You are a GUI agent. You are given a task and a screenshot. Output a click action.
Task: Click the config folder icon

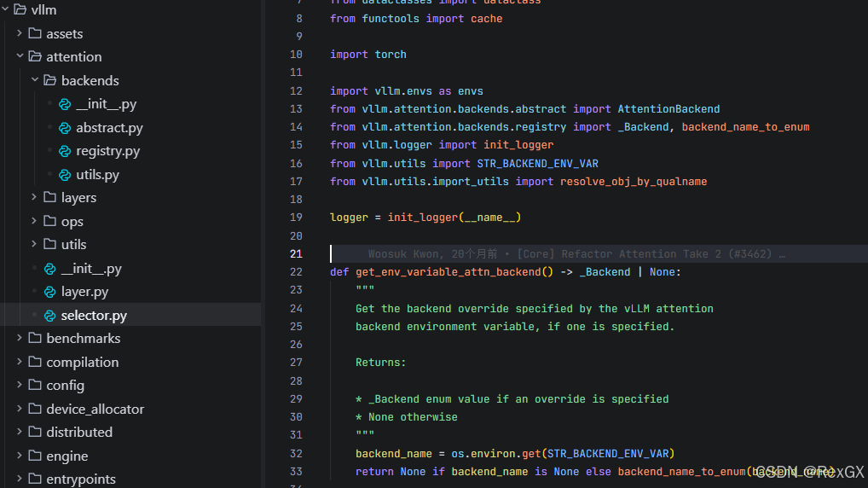35,385
